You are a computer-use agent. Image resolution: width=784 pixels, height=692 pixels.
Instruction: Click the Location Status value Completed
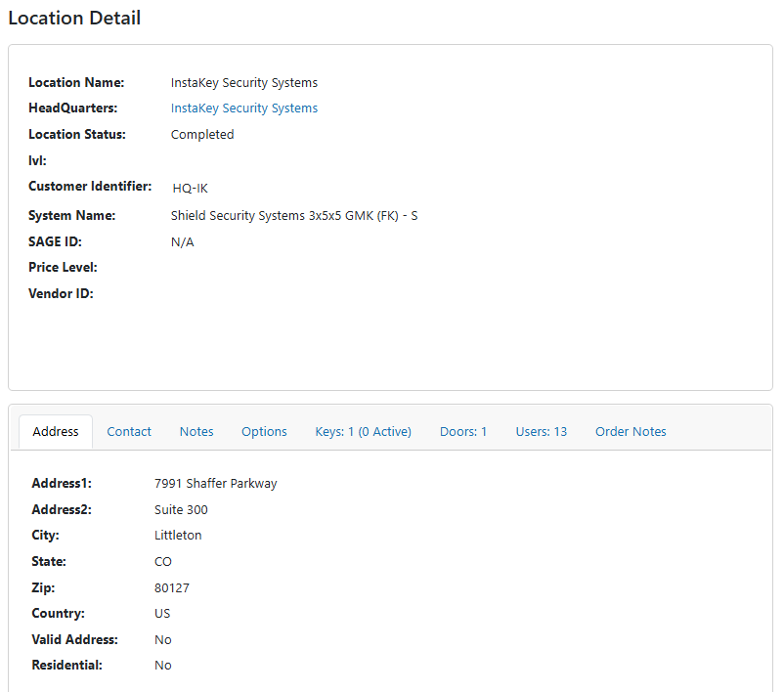coord(202,135)
